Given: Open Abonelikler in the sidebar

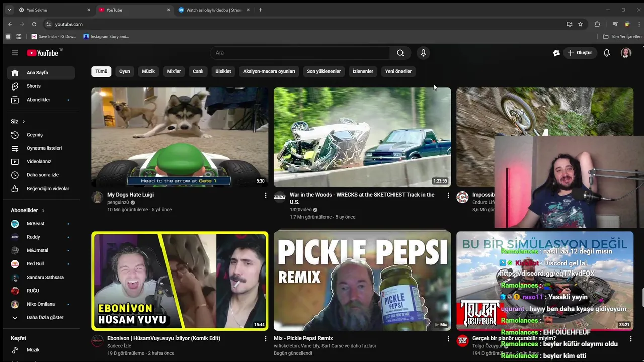Looking at the screenshot, I should [41, 100].
